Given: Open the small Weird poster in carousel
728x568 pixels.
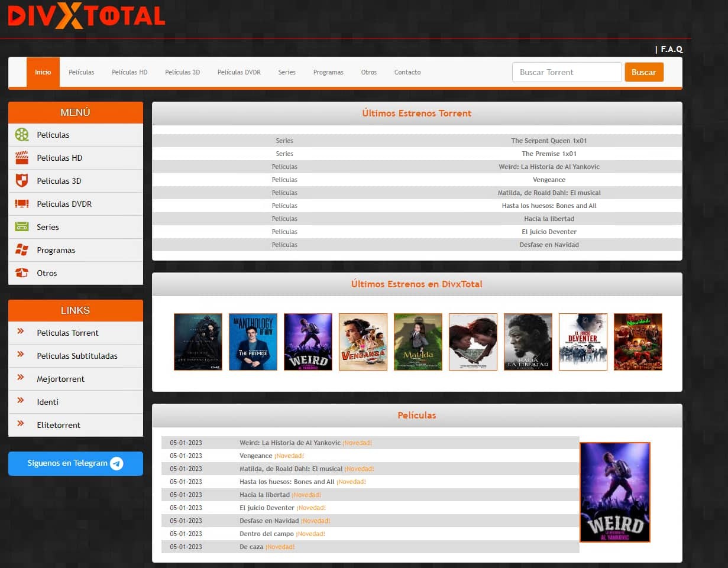Looking at the screenshot, I should point(308,342).
